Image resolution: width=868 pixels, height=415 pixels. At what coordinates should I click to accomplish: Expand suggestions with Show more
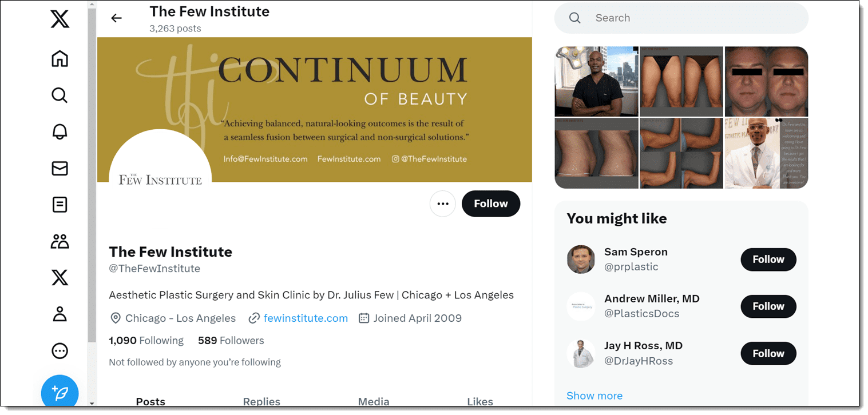594,395
